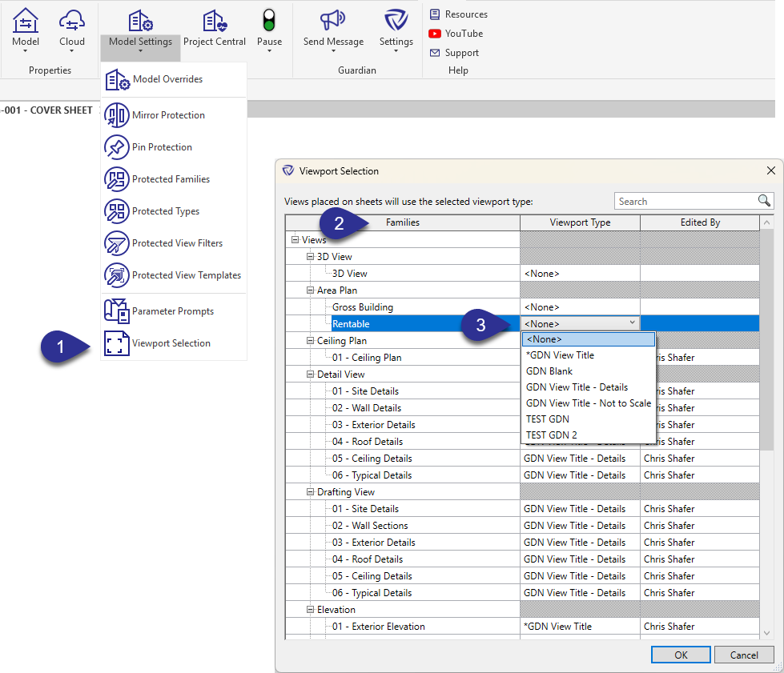Click the Viewport Type column header
The width and height of the screenshot is (784, 673).
coord(580,222)
